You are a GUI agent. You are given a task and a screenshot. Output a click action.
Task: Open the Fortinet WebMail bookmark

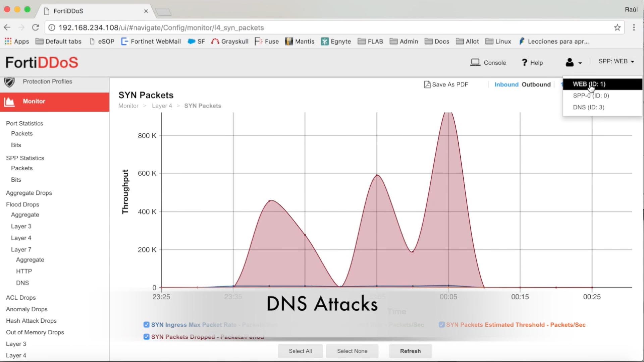coord(151,42)
